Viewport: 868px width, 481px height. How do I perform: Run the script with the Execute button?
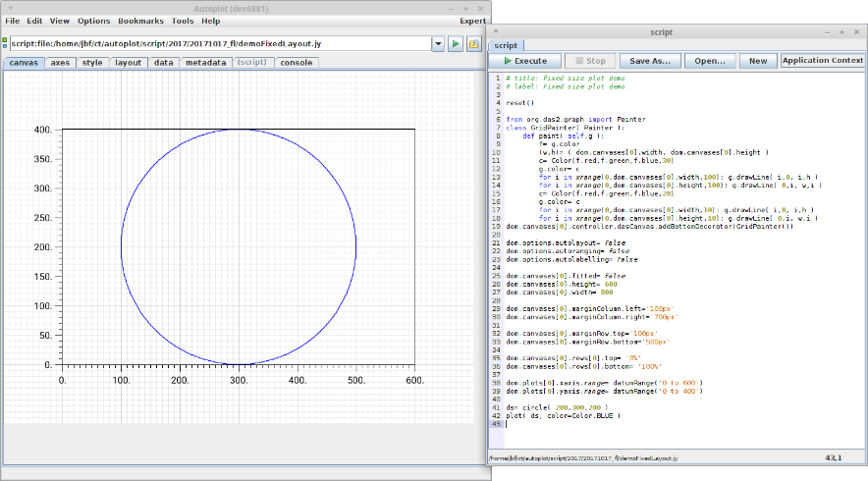click(x=524, y=61)
